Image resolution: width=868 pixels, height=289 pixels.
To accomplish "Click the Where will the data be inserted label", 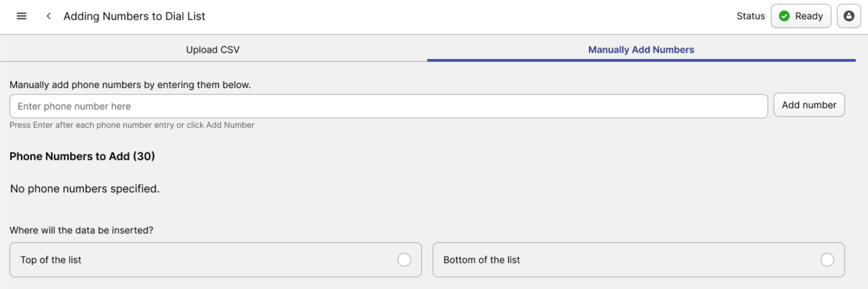I will 81,230.
